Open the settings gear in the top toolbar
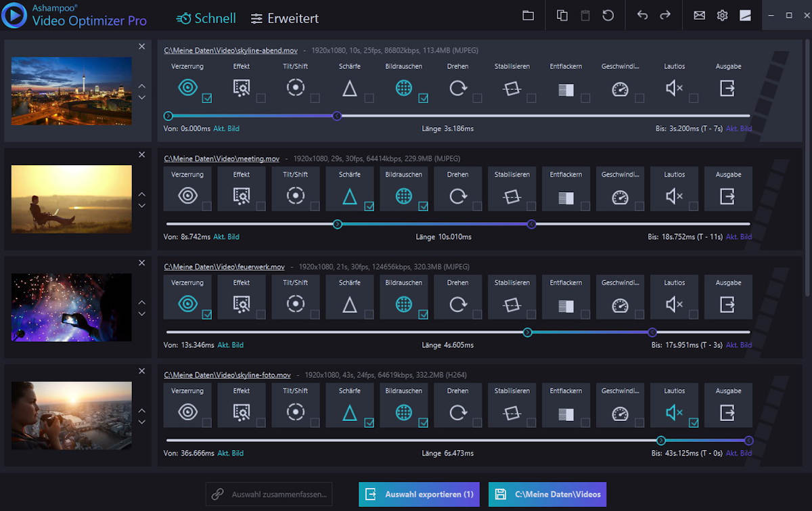 coord(722,16)
